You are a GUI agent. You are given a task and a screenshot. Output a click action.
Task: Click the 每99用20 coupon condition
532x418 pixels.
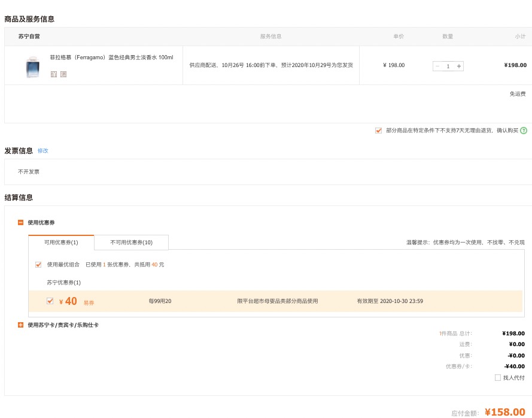160,301
